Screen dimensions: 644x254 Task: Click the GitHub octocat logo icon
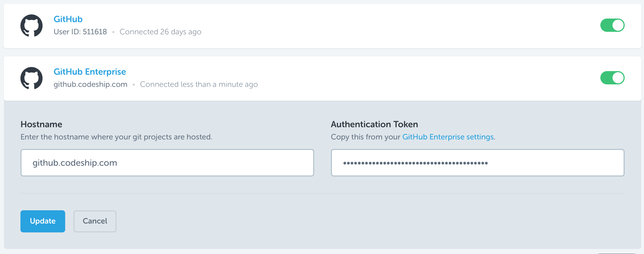(x=31, y=25)
